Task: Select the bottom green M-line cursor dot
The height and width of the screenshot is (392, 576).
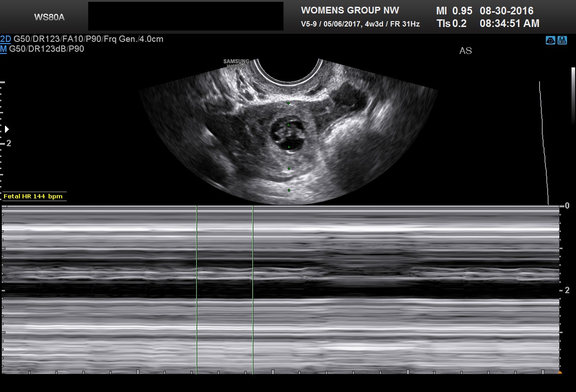Action: [x=288, y=190]
